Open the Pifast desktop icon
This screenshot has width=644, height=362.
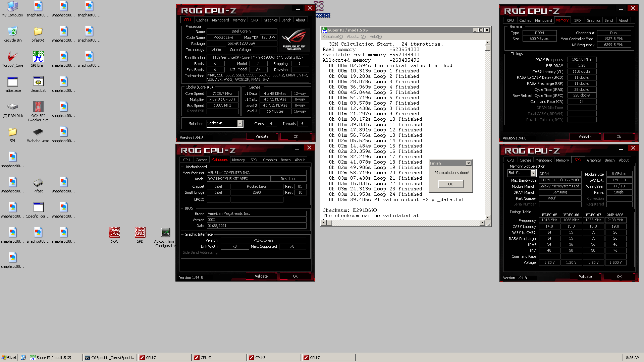[38, 185]
